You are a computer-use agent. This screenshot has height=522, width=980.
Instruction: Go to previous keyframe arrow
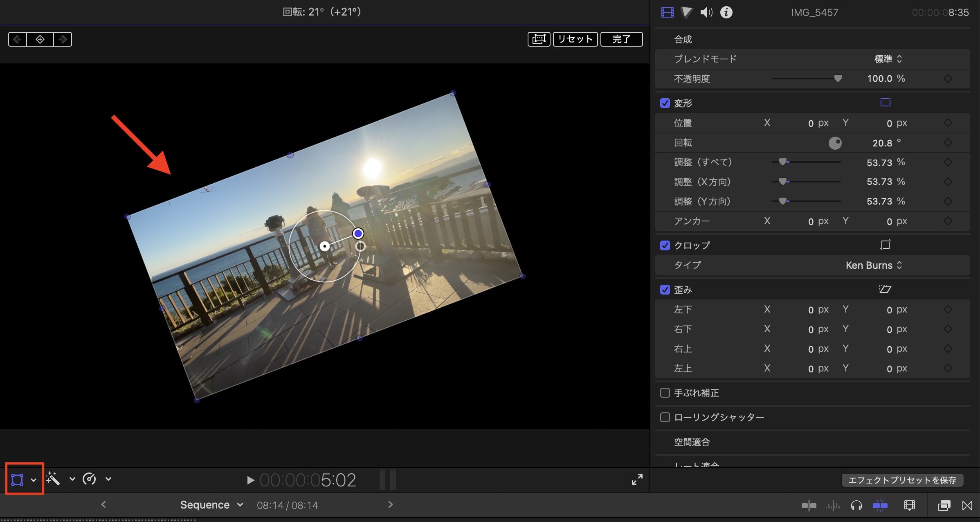pos(18,39)
